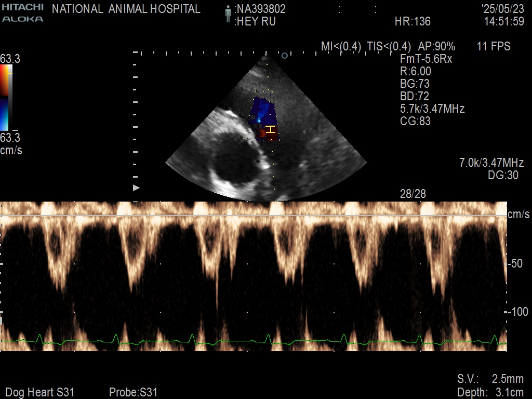Screen dimensions: 532x399
Task: Click the CG:83 color gain parameter
Action: click(x=415, y=122)
